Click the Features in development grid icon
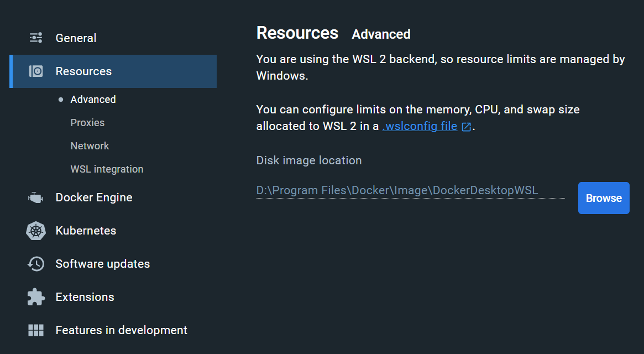Viewport: 644px width, 354px height. [36, 330]
